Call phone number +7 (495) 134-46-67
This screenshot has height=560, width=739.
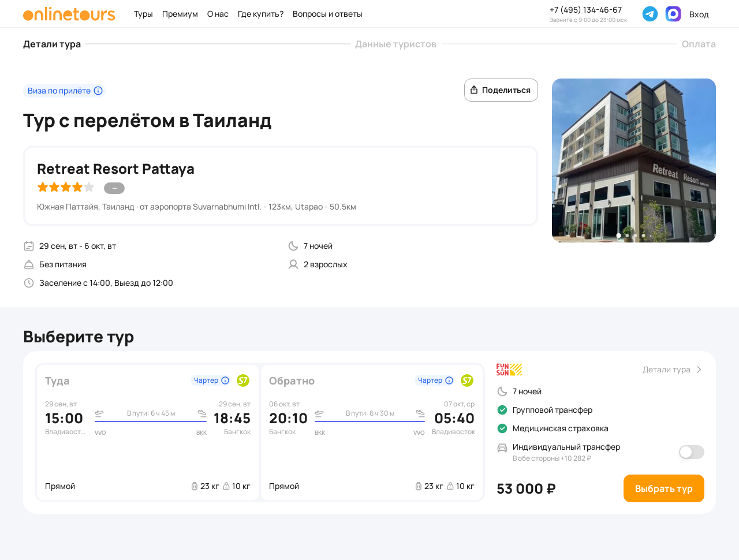(586, 10)
